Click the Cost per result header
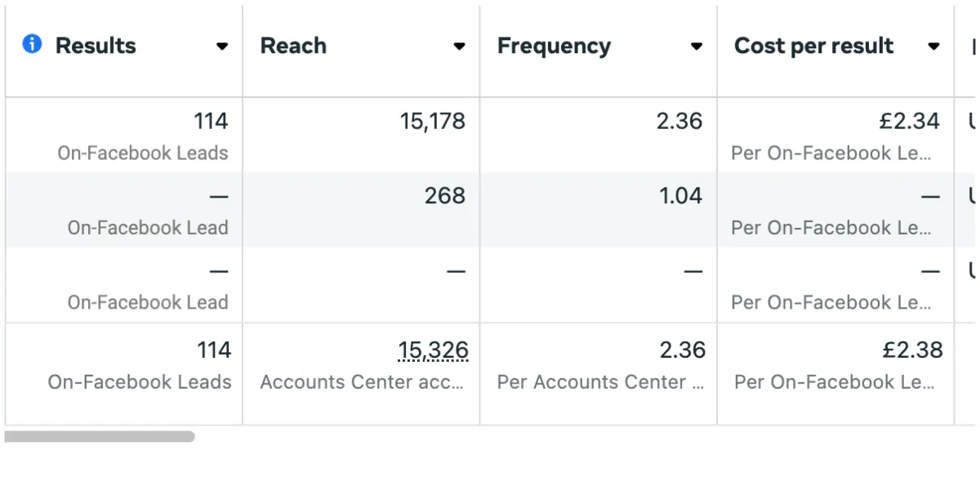 click(x=813, y=47)
